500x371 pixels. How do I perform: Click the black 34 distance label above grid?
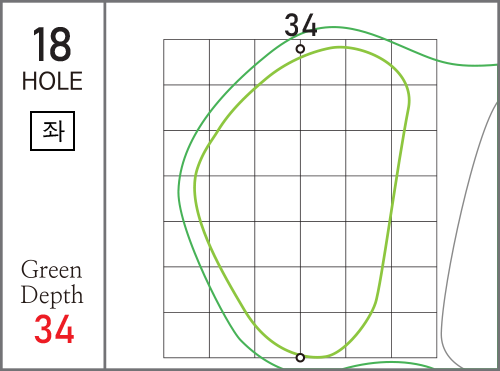(x=300, y=25)
